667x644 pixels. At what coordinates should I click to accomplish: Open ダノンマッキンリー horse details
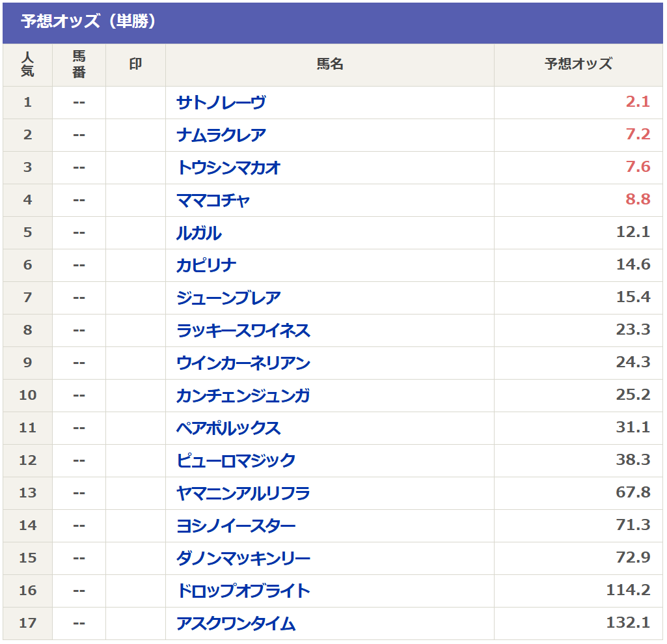coord(243,558)
